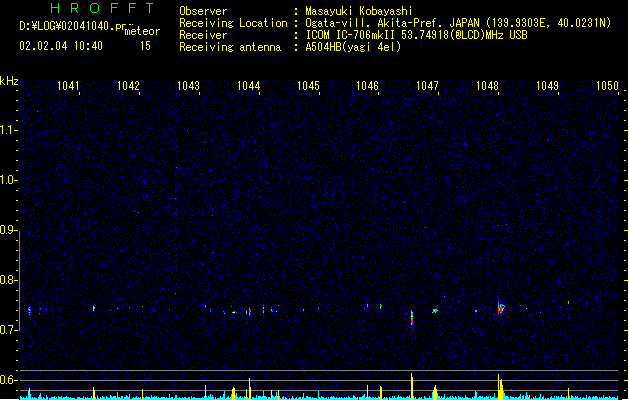Click the 1047 time axis label
The height and width of the screenshot is (400, 629).
click(427, 86)
